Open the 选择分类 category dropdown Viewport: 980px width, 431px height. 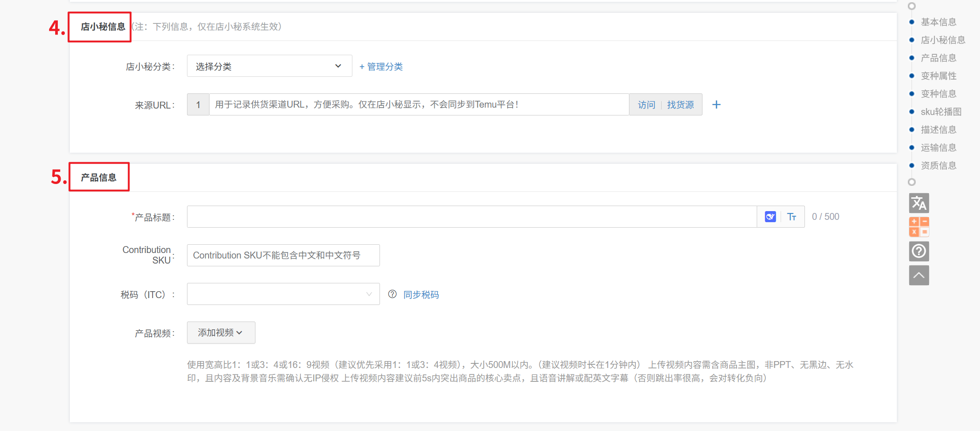[269, 66]
